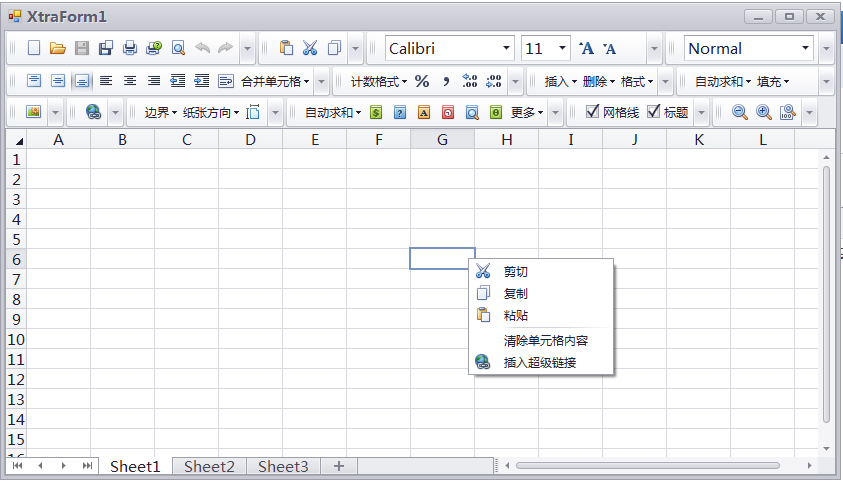This screenshot has width=843, height=483.
Task: Open text functions letter A icon
Action: click(424, 112)
